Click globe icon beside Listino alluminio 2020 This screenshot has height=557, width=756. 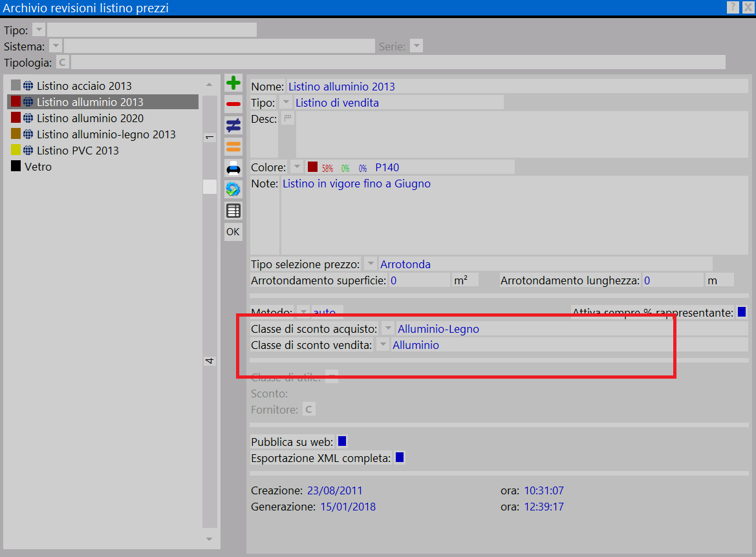pyautogui.click(x=28, y=118)
